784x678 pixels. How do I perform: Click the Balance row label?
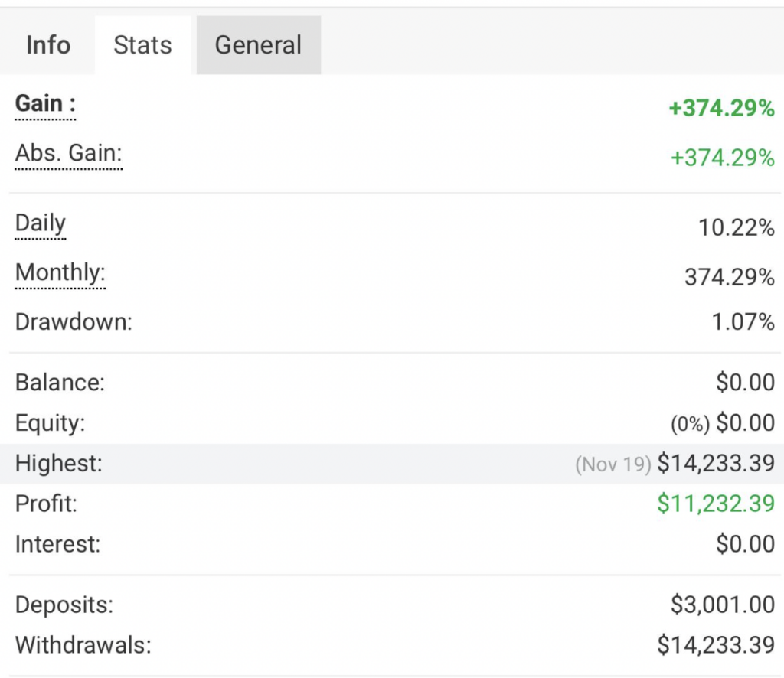[x=60, y=382]
